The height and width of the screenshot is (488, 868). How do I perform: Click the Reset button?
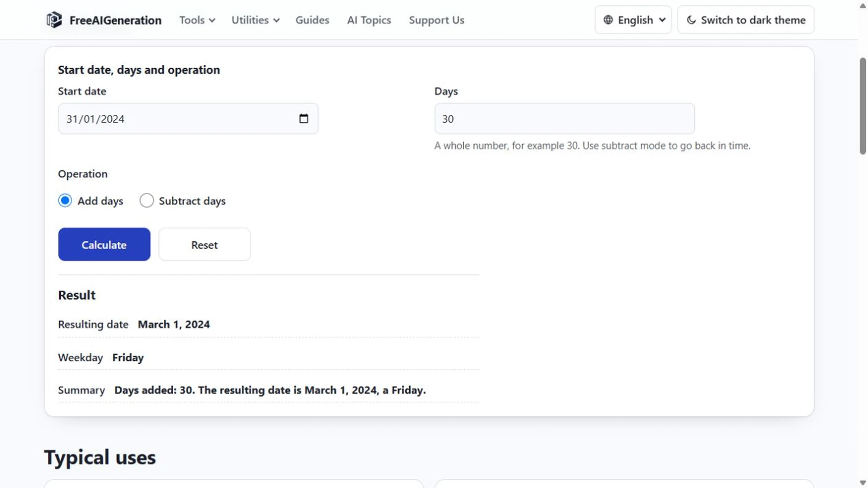pos(205,245)
